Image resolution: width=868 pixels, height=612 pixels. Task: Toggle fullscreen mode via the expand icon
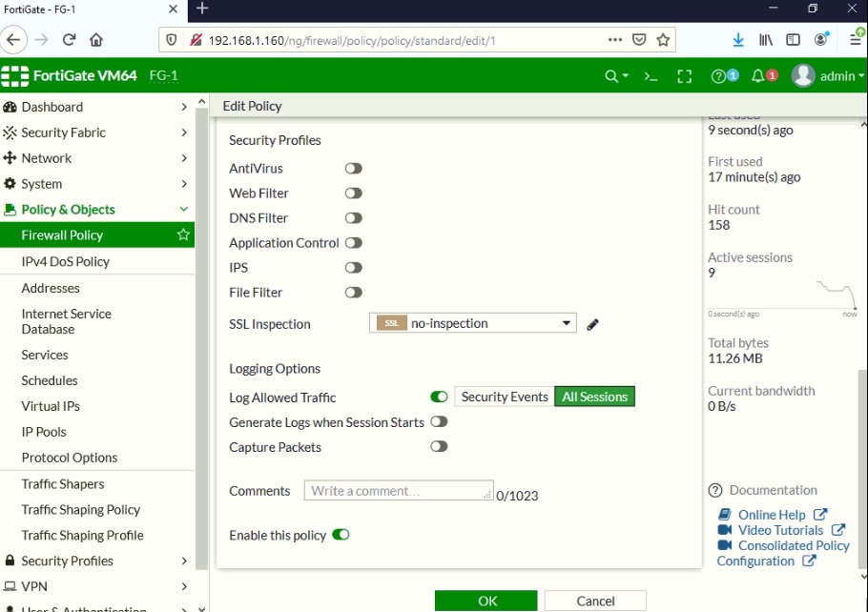[685, 75]
